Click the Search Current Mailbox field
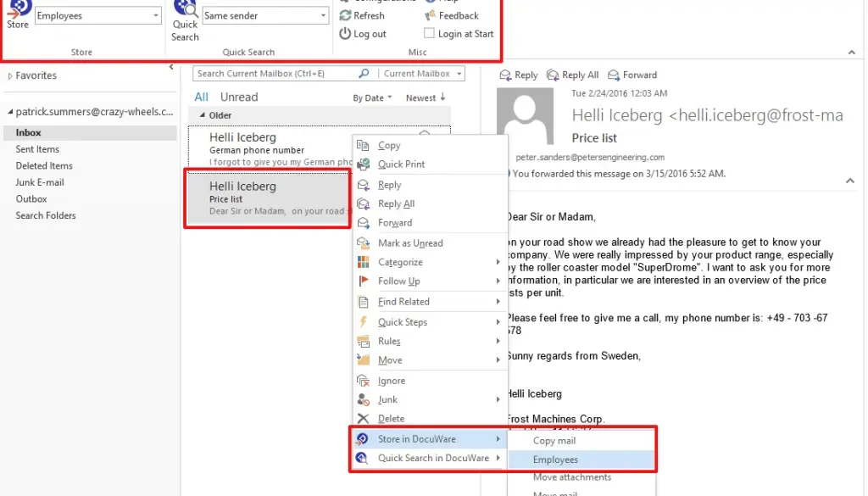This screenshot has height=496, width=868. point(277,73)
